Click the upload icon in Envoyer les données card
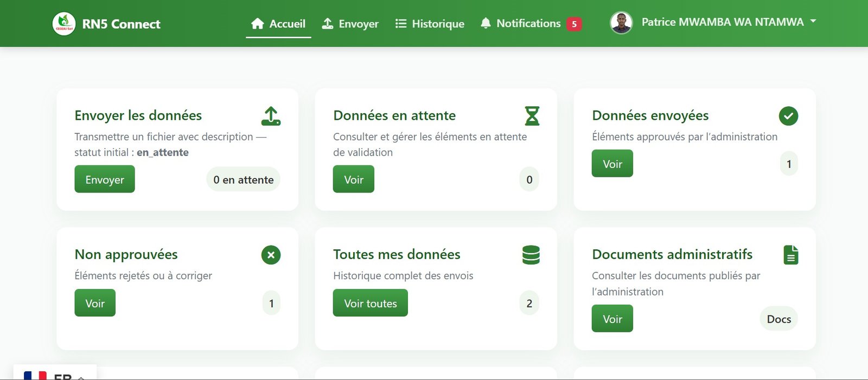The width and height of the screenshot is (868, 380). [271, 116]
